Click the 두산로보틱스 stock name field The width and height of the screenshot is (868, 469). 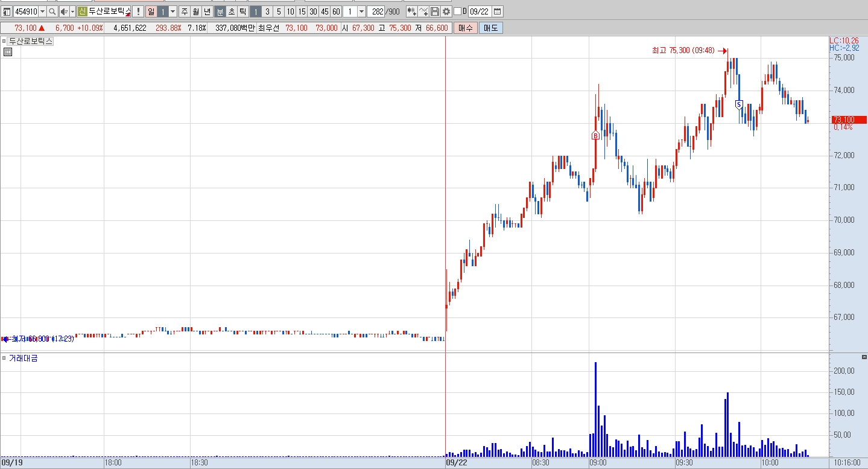[x=109, y=11]
